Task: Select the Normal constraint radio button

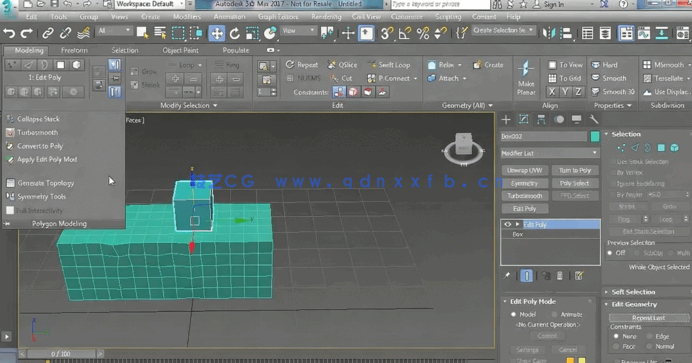Action: point(650,347)
